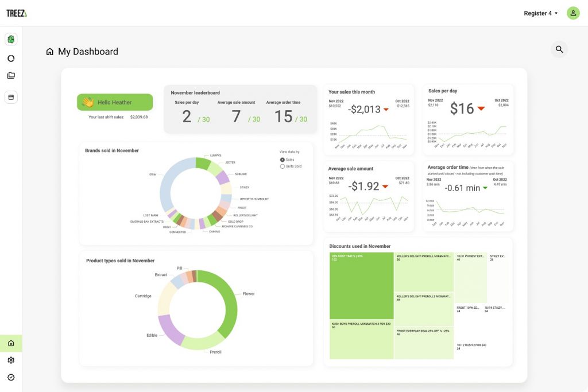Click the Edible segment in product donut

click(x=168, y=329)
